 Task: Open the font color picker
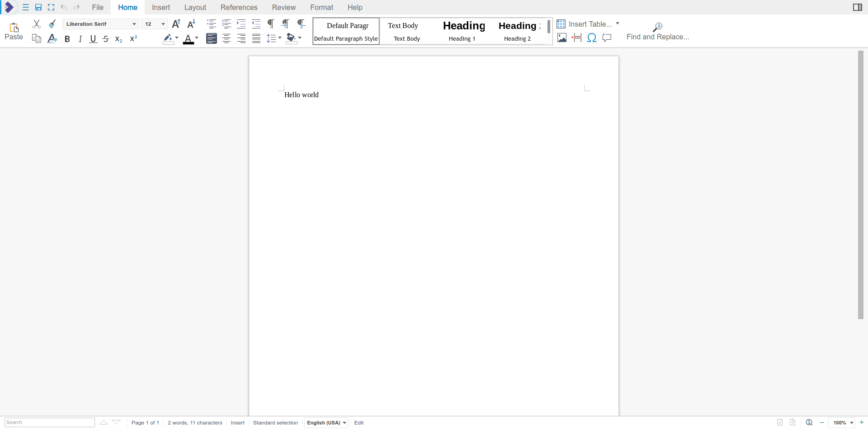tap(197, 39)
